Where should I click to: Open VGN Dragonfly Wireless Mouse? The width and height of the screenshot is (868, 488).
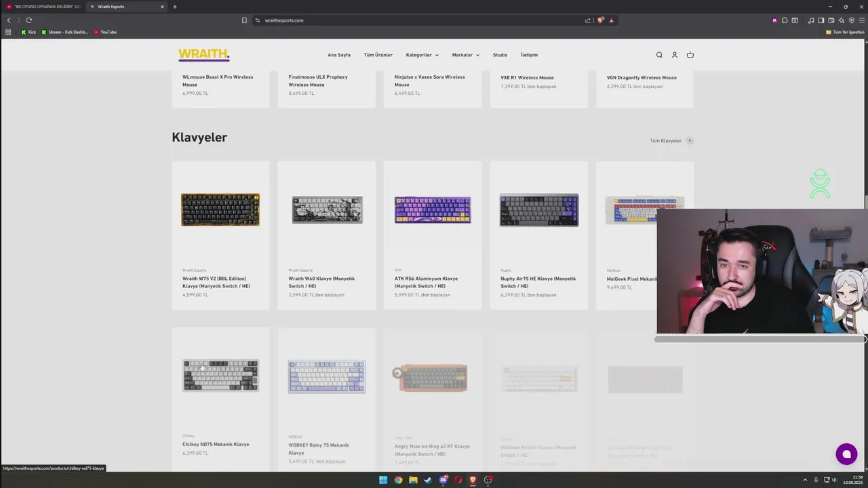642,77
